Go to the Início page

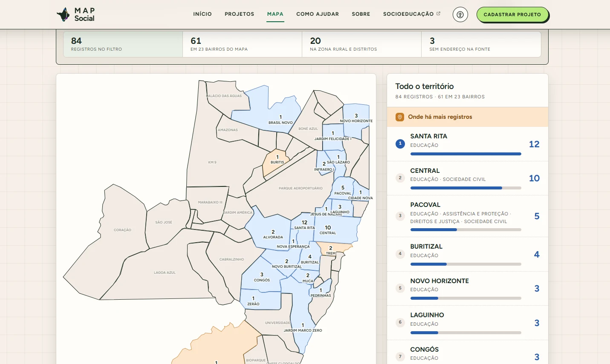[202, 14]
